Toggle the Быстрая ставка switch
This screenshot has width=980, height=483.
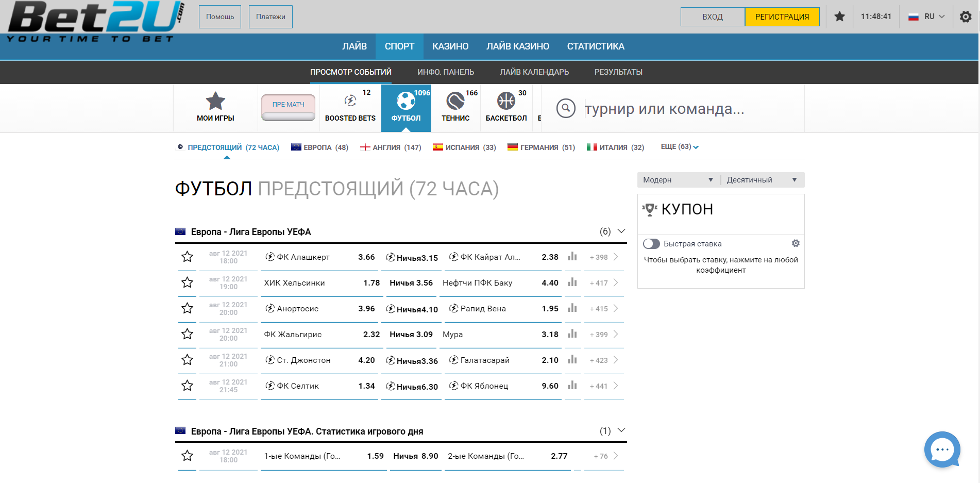click(651, 244)
